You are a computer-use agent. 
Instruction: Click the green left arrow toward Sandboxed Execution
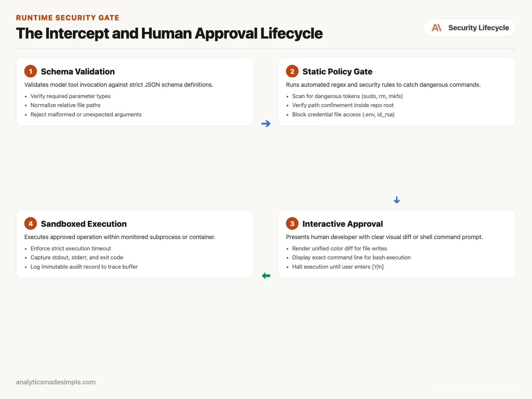(x=266, y=276)
